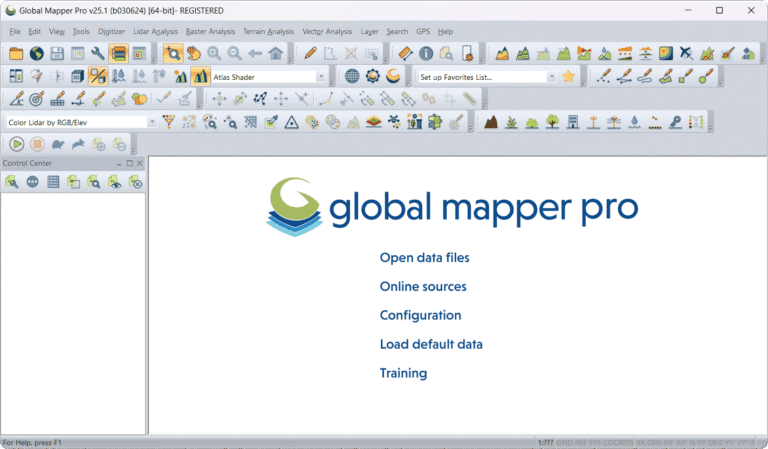Click the orange Stop playback button
768x449 pixels.
(x=37, y=144)
